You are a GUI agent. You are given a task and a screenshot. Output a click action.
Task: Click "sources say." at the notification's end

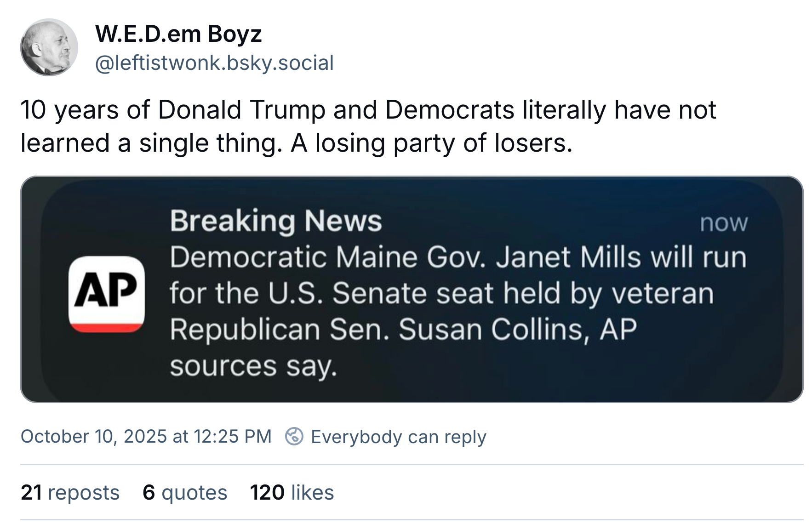click(253, 366)
